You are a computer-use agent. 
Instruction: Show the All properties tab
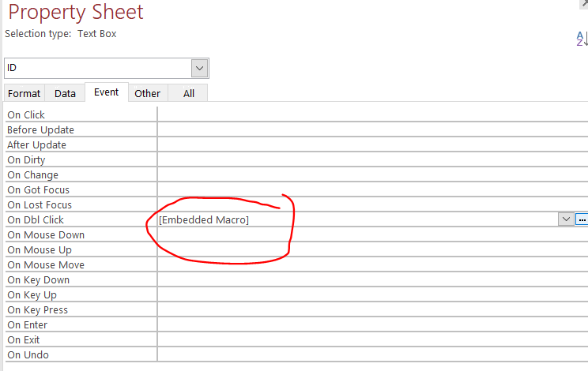click(188, 93)
